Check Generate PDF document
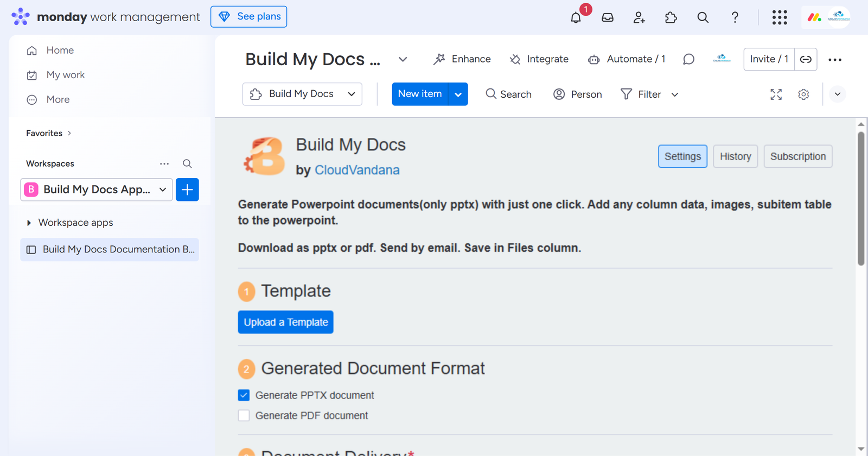The width and height of the screenshot is (868, 456). pos(244,415)
